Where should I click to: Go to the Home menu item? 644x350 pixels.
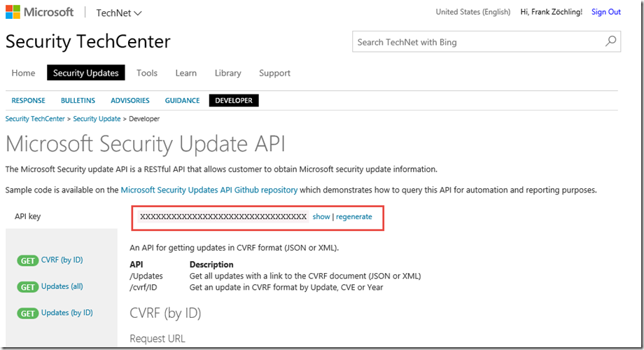(23, 73)
